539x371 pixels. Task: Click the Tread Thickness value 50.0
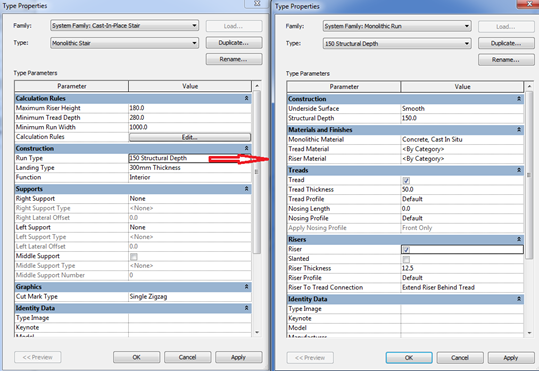coord(462,189)
